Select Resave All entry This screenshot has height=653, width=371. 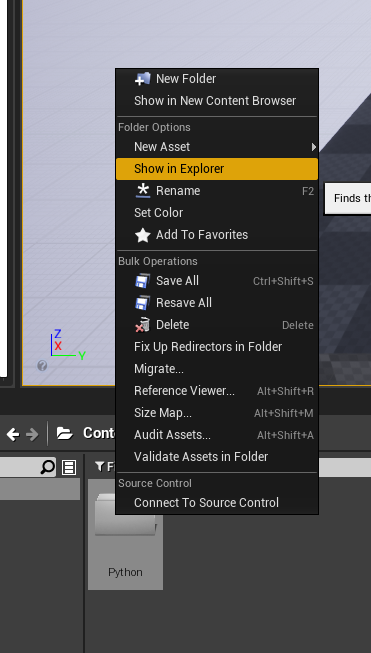click(x=217, y=303)
